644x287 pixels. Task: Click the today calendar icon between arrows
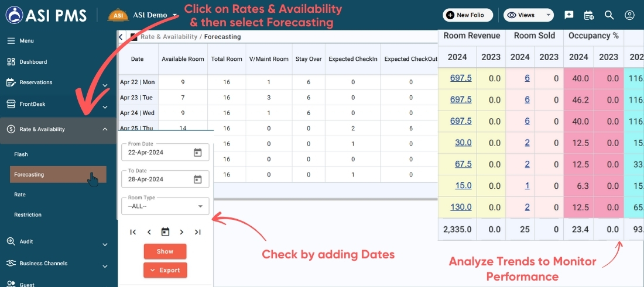click(x=165, y=232)
